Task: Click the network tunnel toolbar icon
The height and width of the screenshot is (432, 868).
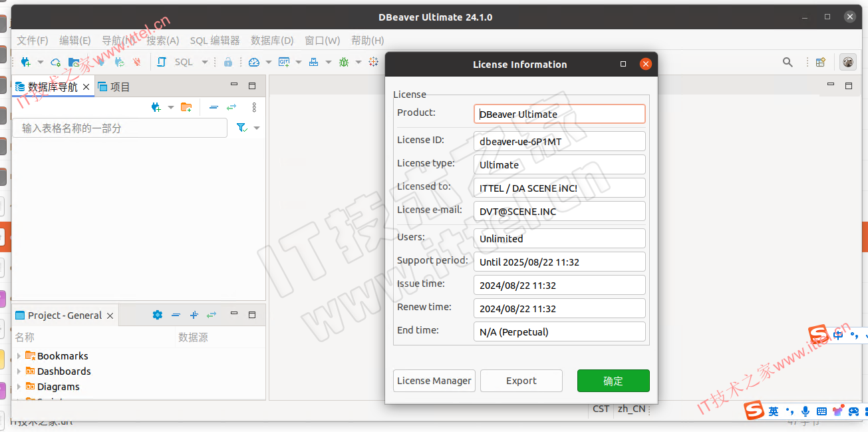Action: point(314,62)
